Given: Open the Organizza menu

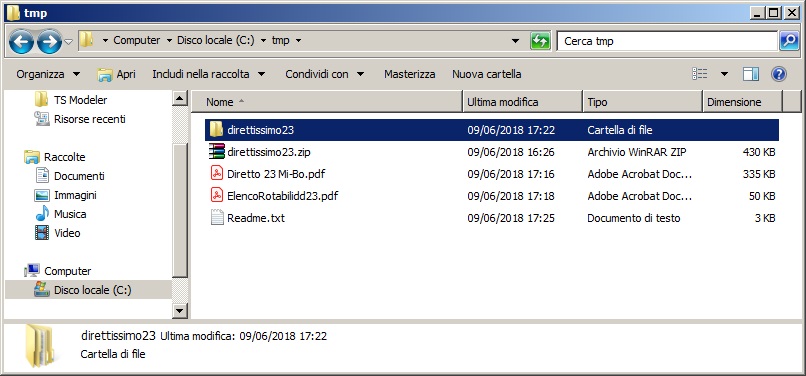Looking at the screenshot, I should pos(48,74).
